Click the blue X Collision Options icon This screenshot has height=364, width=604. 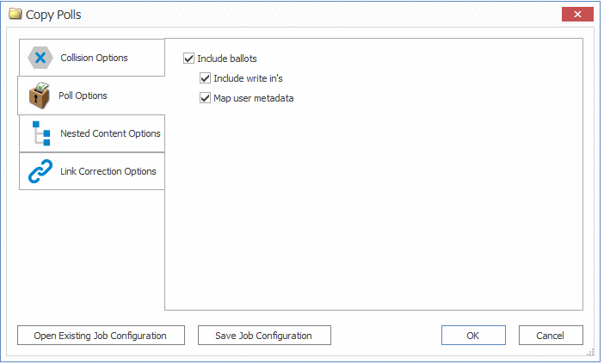pyautogui.click(x=40, y=58)
